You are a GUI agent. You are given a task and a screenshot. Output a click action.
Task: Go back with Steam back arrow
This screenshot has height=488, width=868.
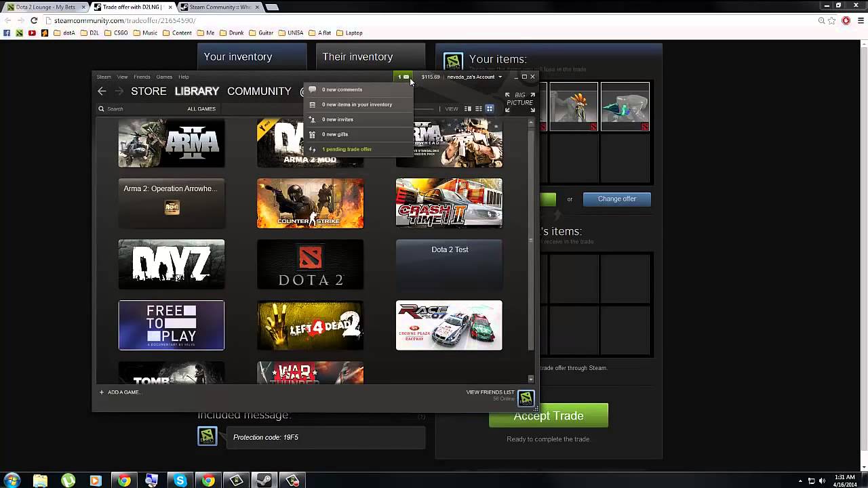point(102,91)
